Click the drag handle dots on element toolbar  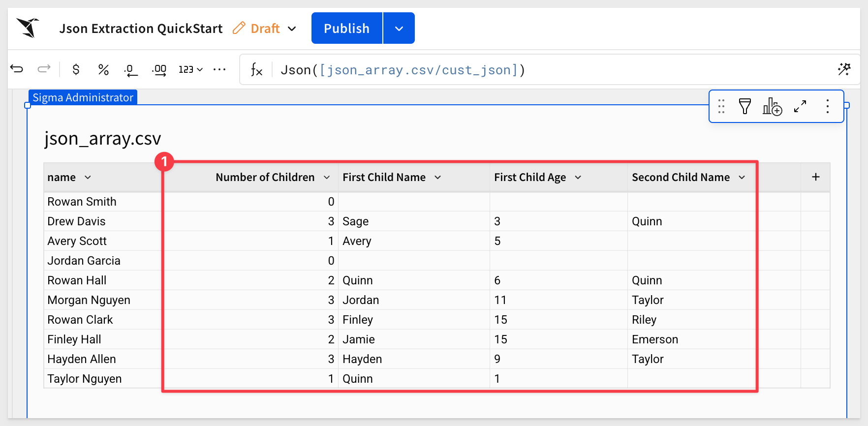721,106
